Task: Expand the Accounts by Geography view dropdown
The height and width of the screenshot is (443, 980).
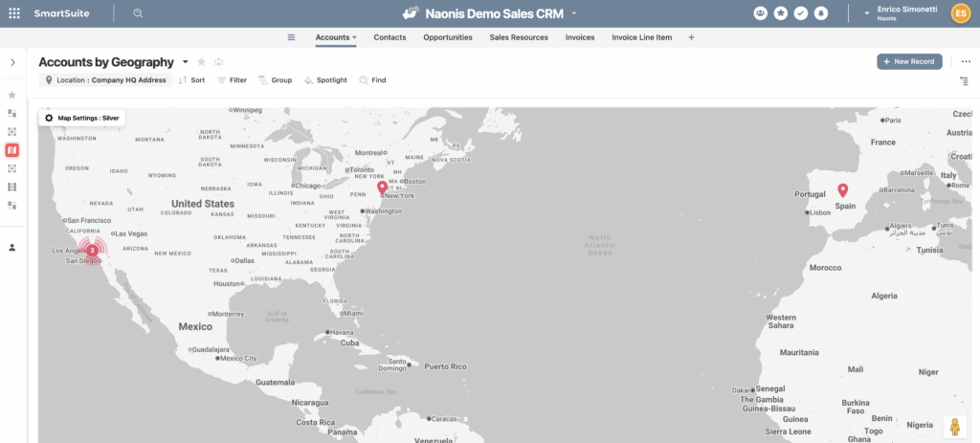Action: pyautogui.click(x=186, y=62)
